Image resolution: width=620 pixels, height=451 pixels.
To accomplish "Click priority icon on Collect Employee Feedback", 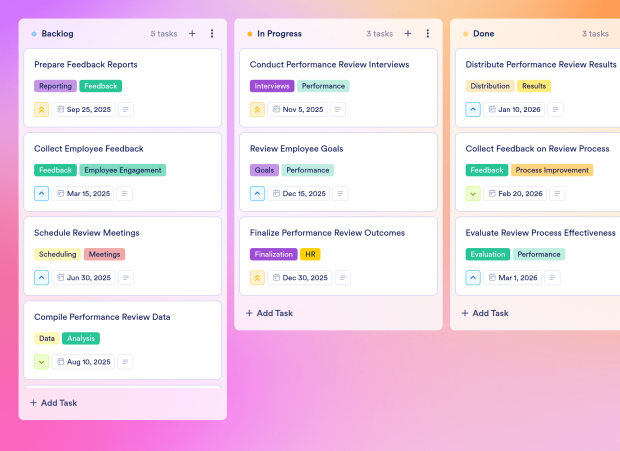I will point(41,193).
